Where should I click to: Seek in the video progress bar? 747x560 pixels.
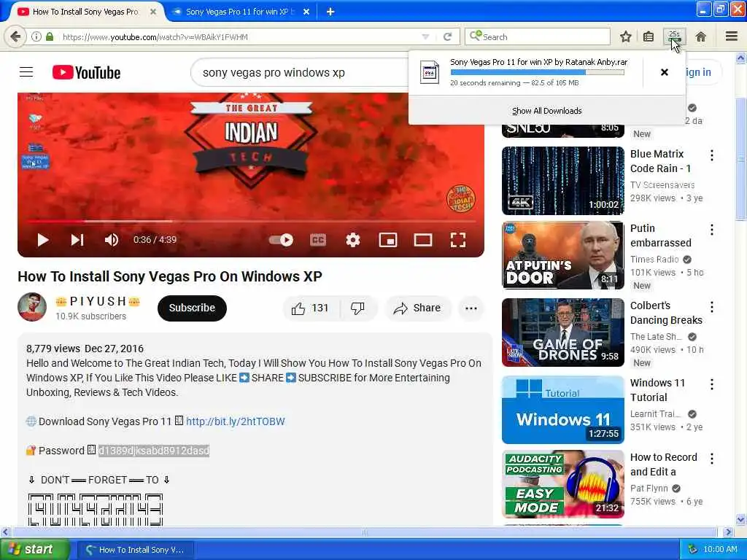[x=251, y=222]
